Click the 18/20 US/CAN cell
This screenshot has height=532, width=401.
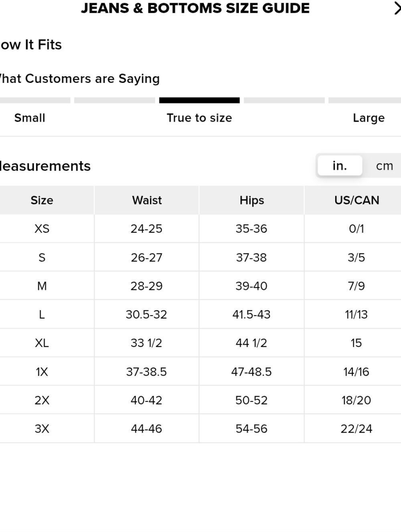pyautogui.click(x=356, y=400)
